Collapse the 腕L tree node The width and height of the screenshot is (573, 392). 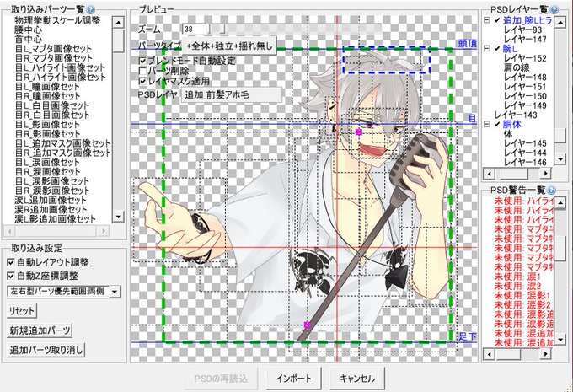[x=487, y=48]
